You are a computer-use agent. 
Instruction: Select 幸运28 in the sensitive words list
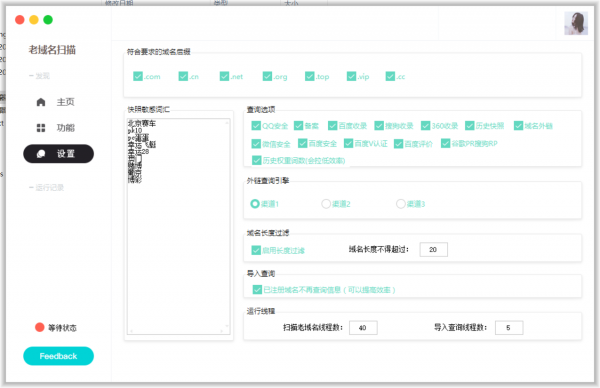click(138, 152)
